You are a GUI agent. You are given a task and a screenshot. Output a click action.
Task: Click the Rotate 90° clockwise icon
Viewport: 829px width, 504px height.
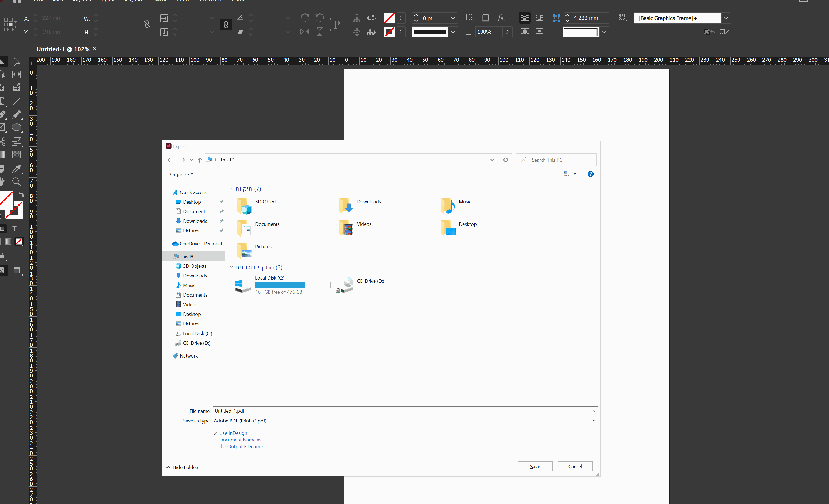305,17
